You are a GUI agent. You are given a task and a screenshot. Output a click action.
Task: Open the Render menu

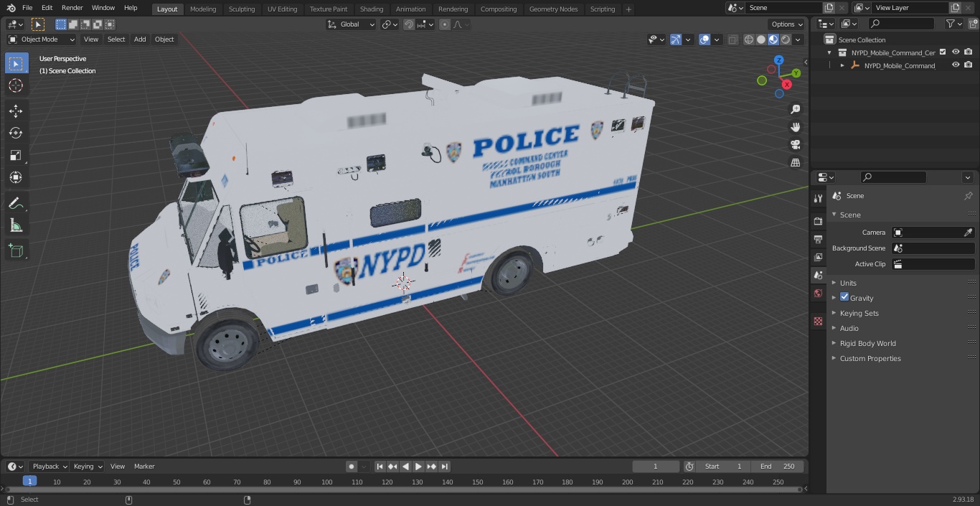point(72,8)
